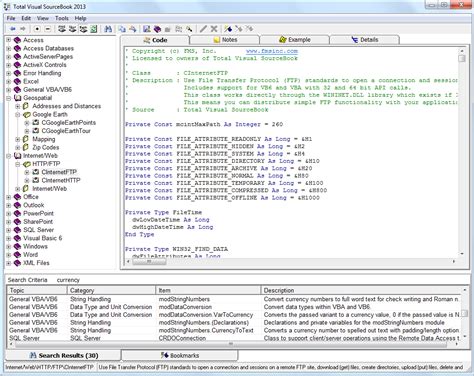Open the Tools menu
474x376 pixels.
[62, 18]
